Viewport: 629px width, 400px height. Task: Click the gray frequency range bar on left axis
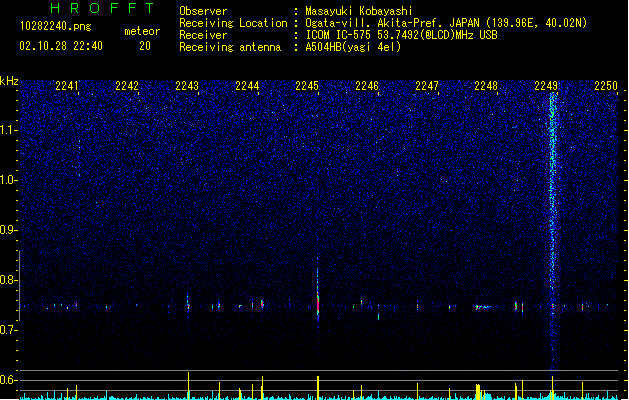[19, 286]
